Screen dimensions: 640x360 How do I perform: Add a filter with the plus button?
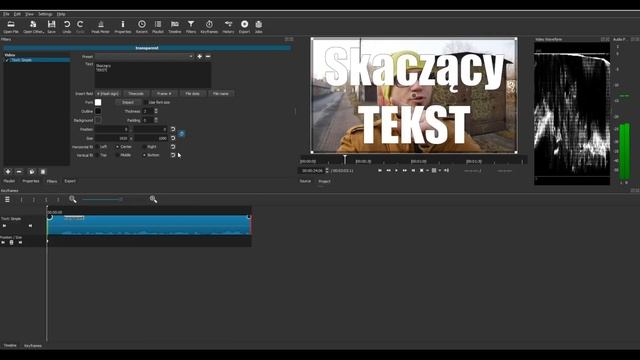[x=8, y=172]
